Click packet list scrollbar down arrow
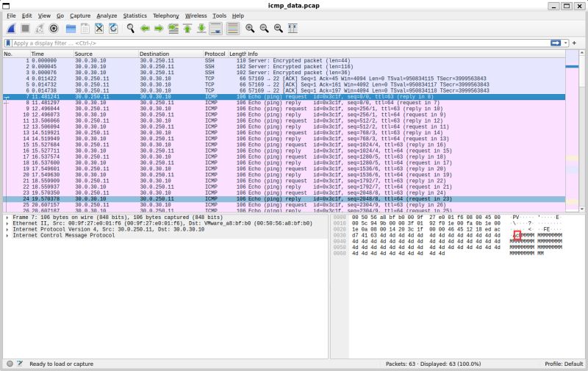The height and width of the screenshot is (371, 588). [582, 209]
